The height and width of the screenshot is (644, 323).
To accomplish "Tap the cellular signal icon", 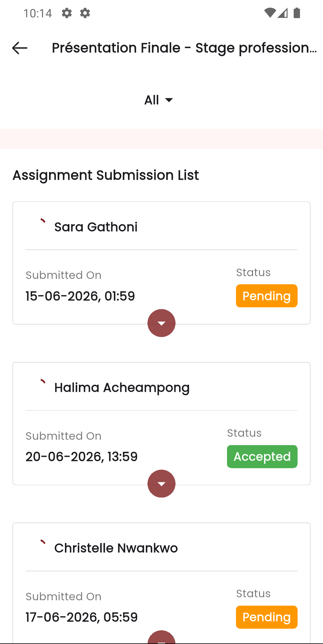I will coord(283,13).
